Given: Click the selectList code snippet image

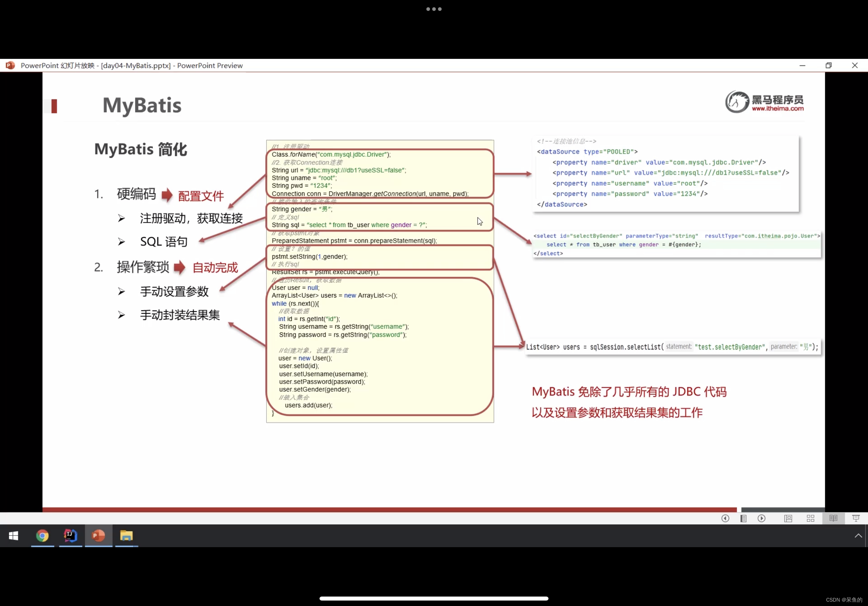Looking at the screenshot, I should pyautogui.click(x=672, y=347).
